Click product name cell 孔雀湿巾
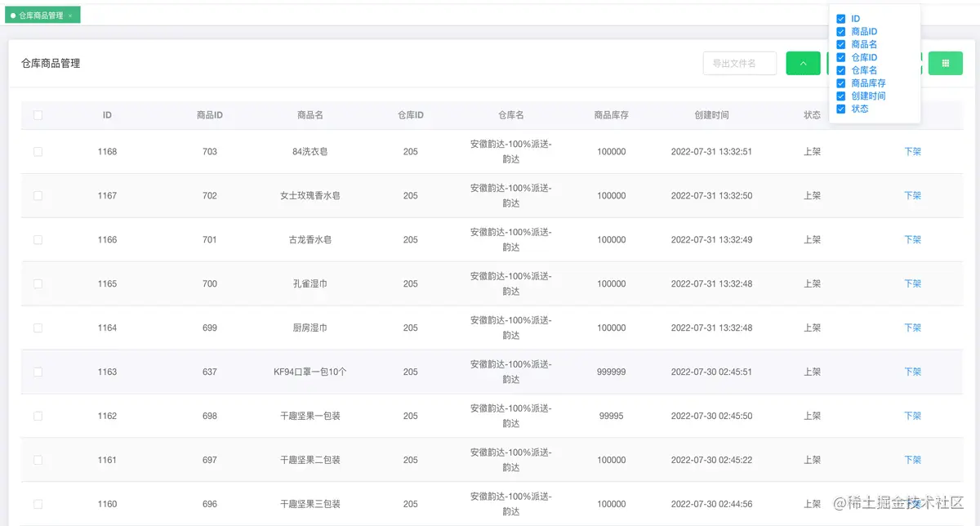 (310, 284)
